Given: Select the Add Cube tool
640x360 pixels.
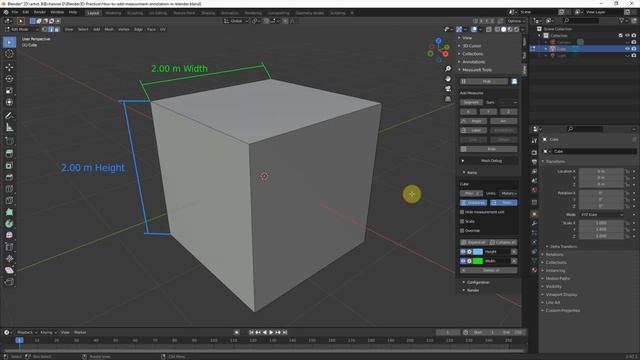Looking at the screenshot, I should 9,141.
